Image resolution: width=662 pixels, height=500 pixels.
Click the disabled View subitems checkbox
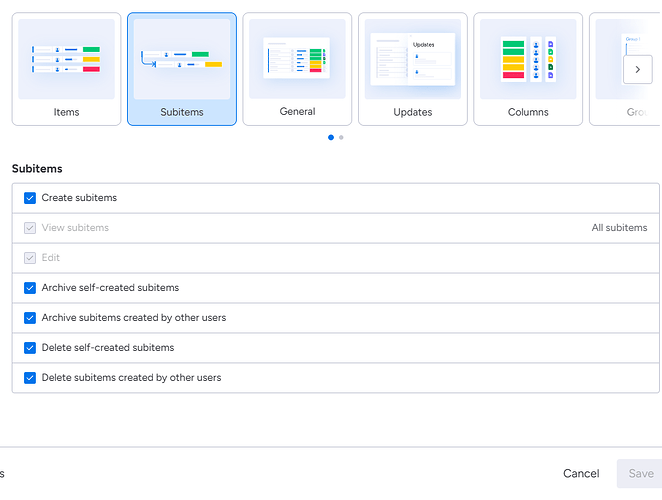30,228
